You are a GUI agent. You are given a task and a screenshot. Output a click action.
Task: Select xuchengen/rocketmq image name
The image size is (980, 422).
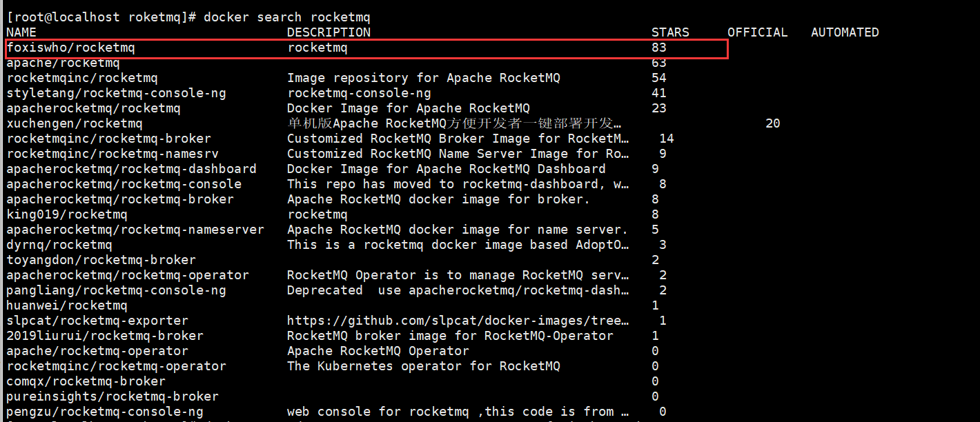point(75,123)
